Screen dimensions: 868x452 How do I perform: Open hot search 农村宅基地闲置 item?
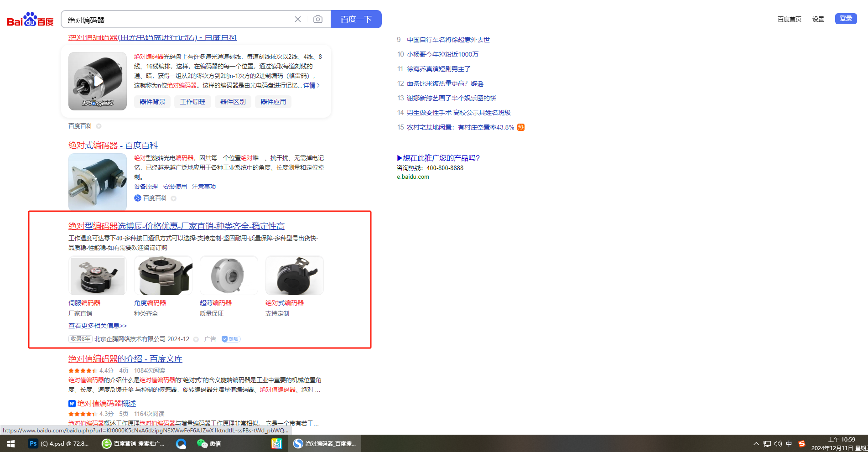pos(461,127)
